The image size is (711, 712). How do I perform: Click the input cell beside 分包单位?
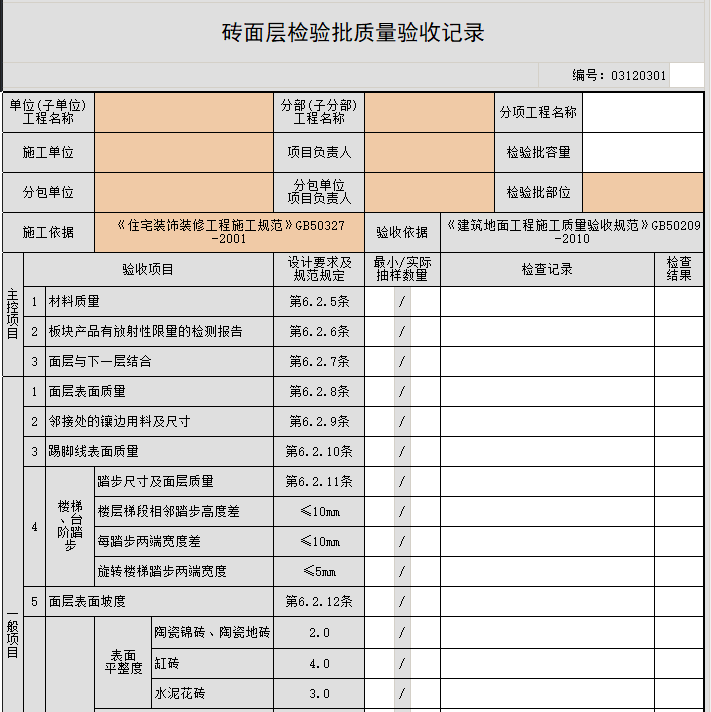184,193
